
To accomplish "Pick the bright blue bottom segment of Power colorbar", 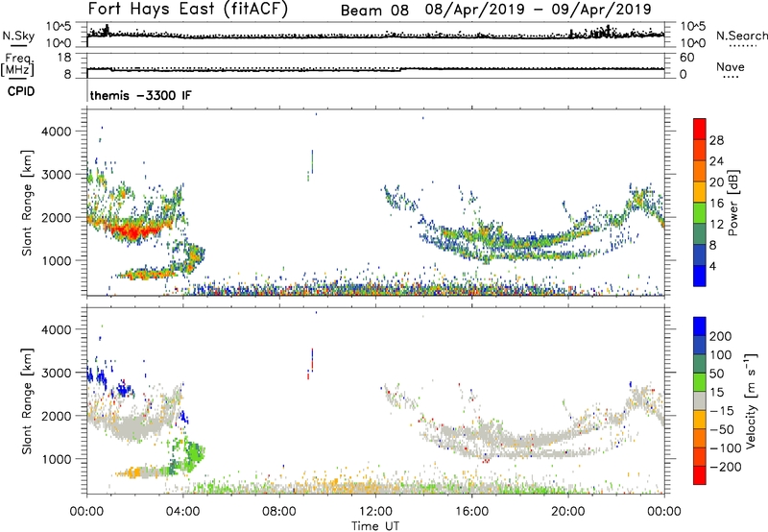I will tap(700, 276).
